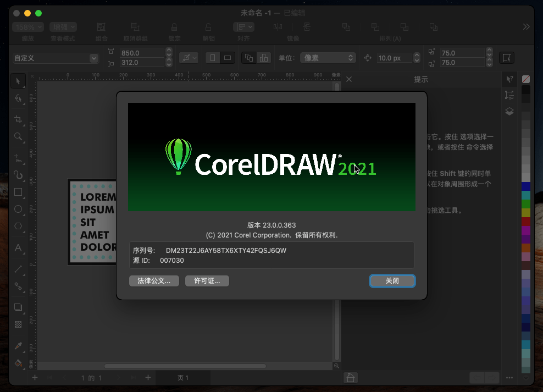Add a page with left plus button
This screenshot has height=392, width=543.
(x=35, y=378)
